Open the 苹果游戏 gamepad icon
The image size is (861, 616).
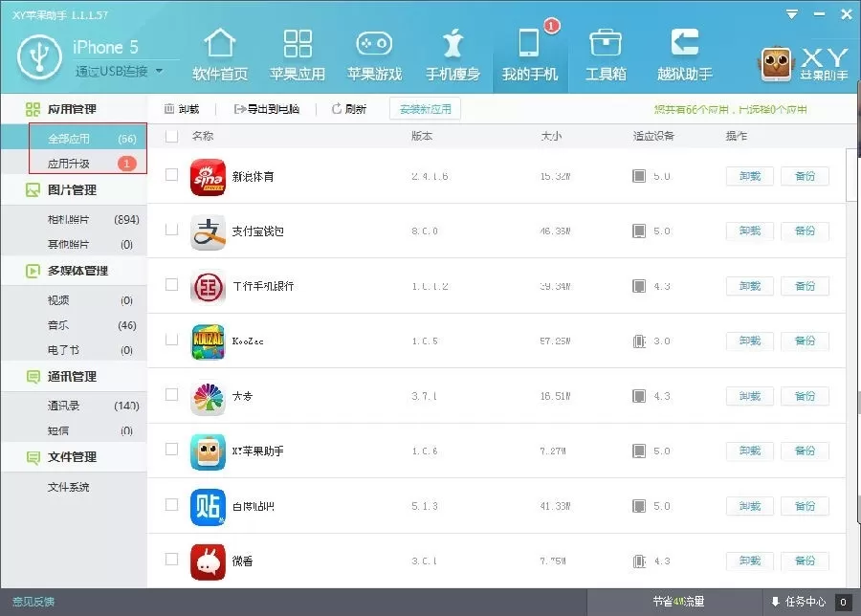click(x=374, y=43)
